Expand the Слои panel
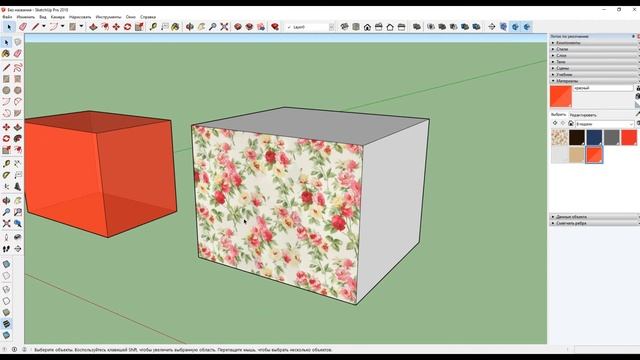The height and width of the screenshot is (360, 640). (x=594, y=56)
